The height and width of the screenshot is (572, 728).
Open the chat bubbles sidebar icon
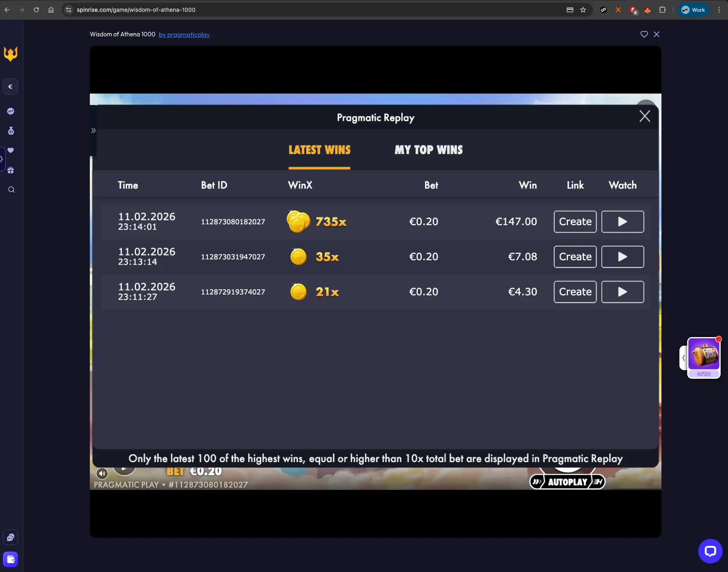click(x=11, y=537)
